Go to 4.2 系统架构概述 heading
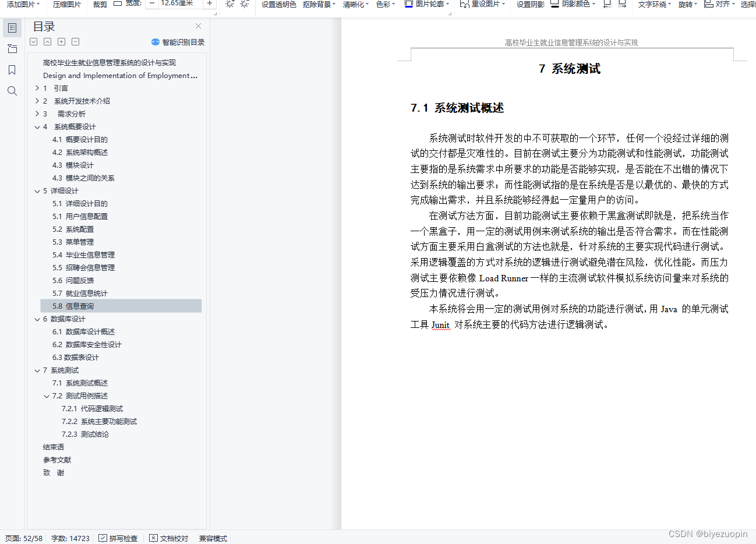This screenshot has width=756, height=544. [x=80, y=152]
